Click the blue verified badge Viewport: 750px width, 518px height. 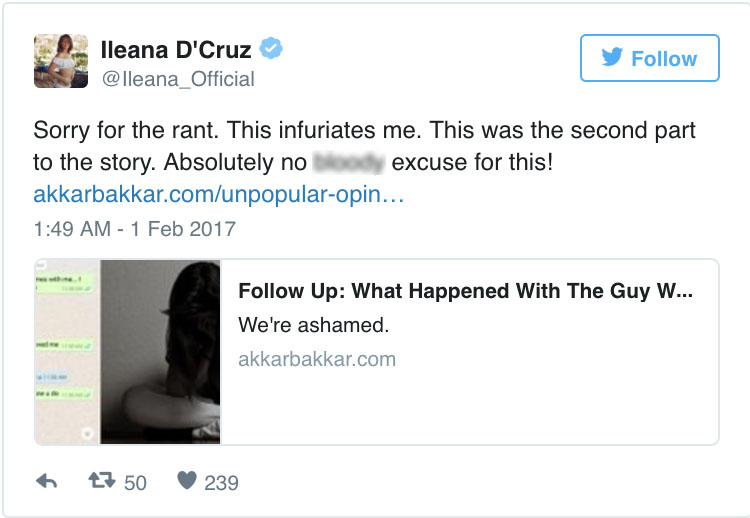pyautogui.click(x=270, y=49)
